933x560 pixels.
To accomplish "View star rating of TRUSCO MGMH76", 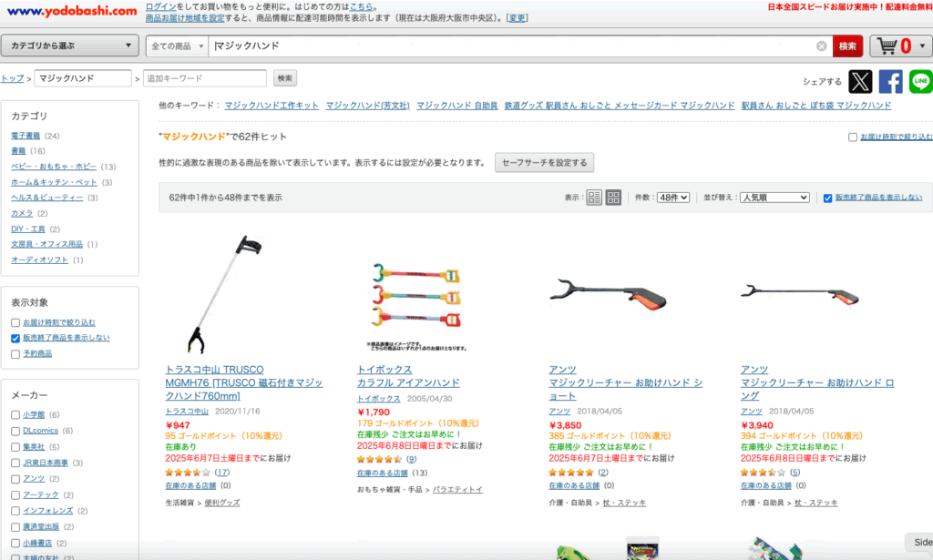I will (x=188, y=473).
